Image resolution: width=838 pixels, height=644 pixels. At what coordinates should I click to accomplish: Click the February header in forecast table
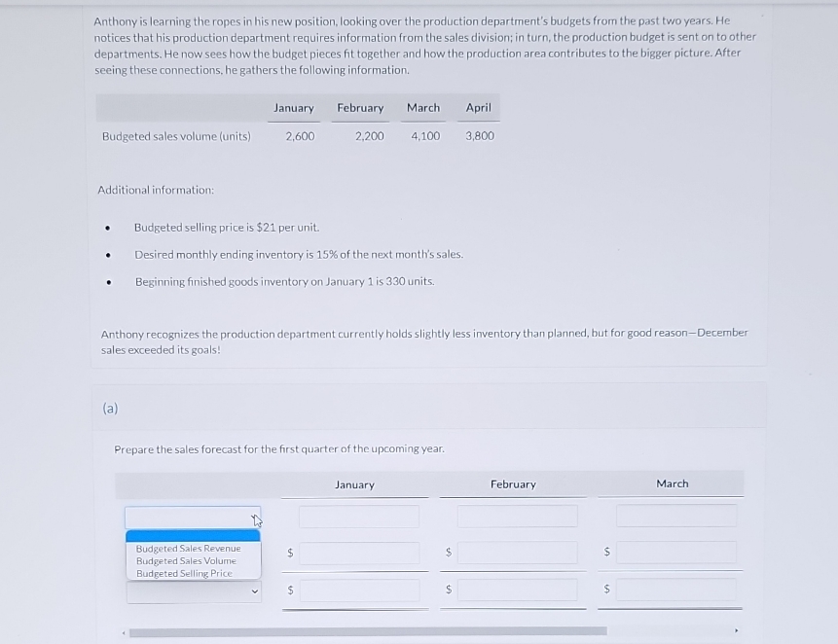pyautogui.click(x=513, y=484)
